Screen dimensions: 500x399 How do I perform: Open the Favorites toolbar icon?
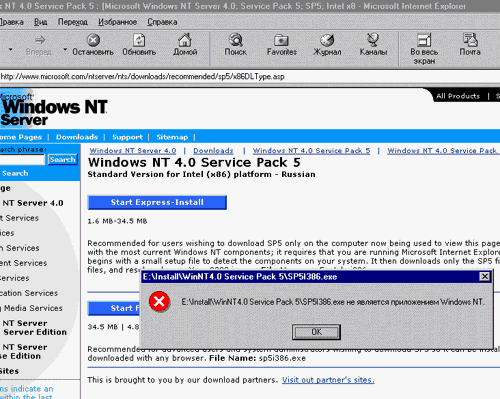click(x=281, y=40)
